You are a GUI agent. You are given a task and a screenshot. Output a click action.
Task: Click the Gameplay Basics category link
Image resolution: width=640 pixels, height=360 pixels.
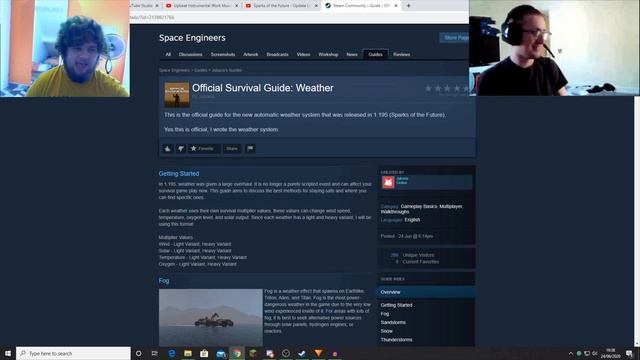419,207
